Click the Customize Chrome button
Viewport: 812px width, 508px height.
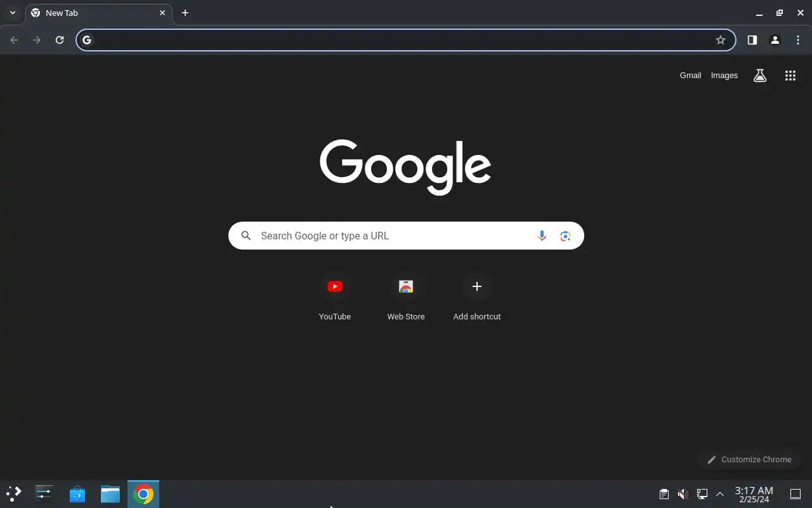point(749,460)
